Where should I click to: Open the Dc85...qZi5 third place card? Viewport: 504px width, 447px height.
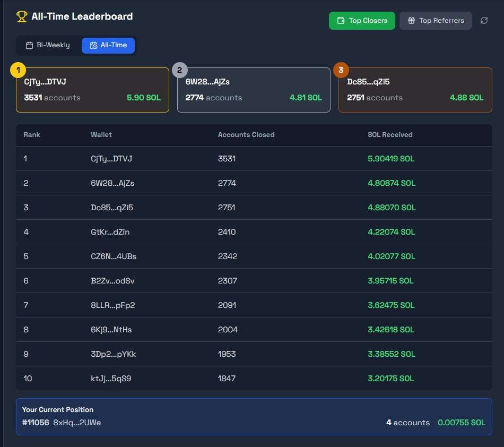tap(415, 90)
